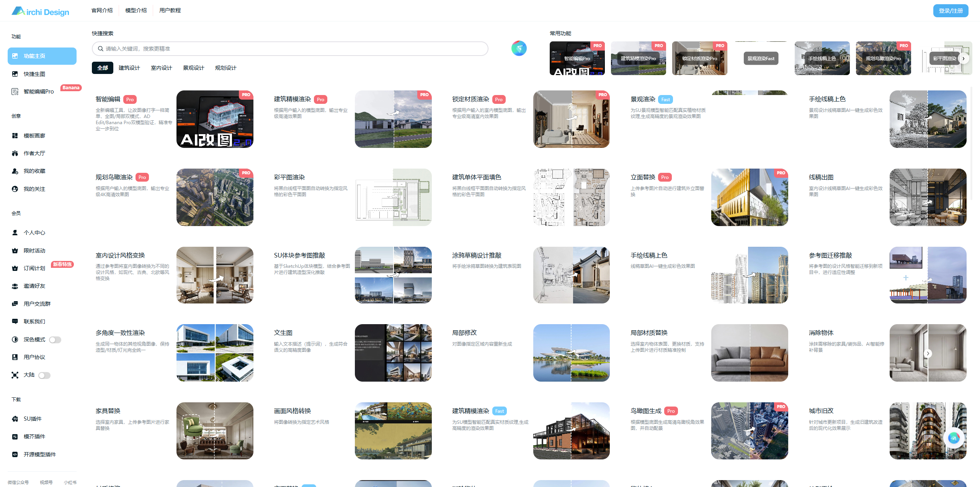Viewport: 980px width, 487px height.
Task: Open 规划鸟瞰渲染Pro thumbnail in 常用功能
Action: [x=883, y=58]
